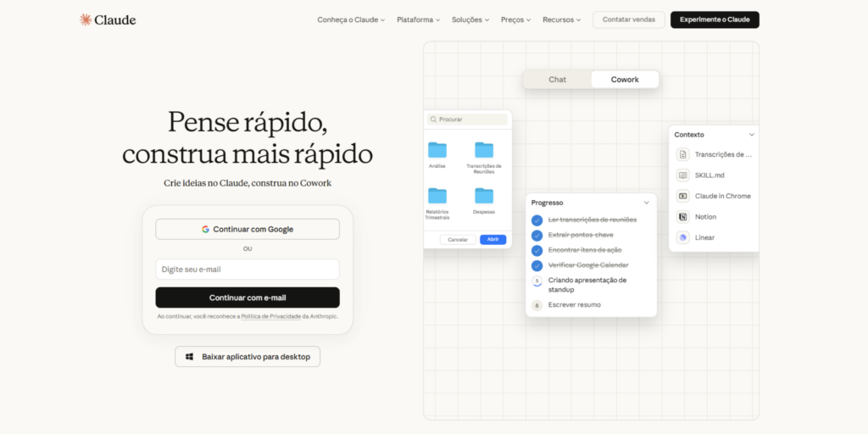Click Cancelar in the file picker
The width and height of the screenshot is (868, 434).
(458, 240)
